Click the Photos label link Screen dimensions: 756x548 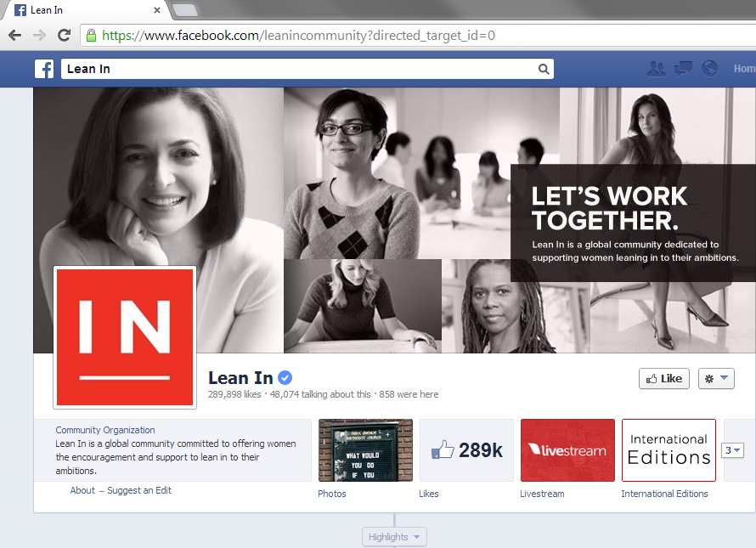(x=332, y=494)
